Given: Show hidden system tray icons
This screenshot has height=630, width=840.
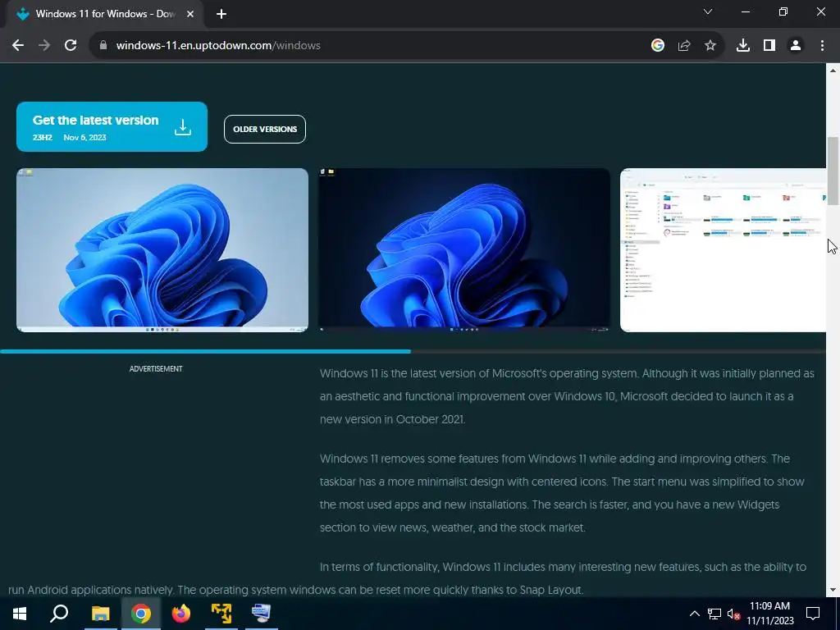Looking at the screenshot, I should pyautogui.click(x=694, y=614).
